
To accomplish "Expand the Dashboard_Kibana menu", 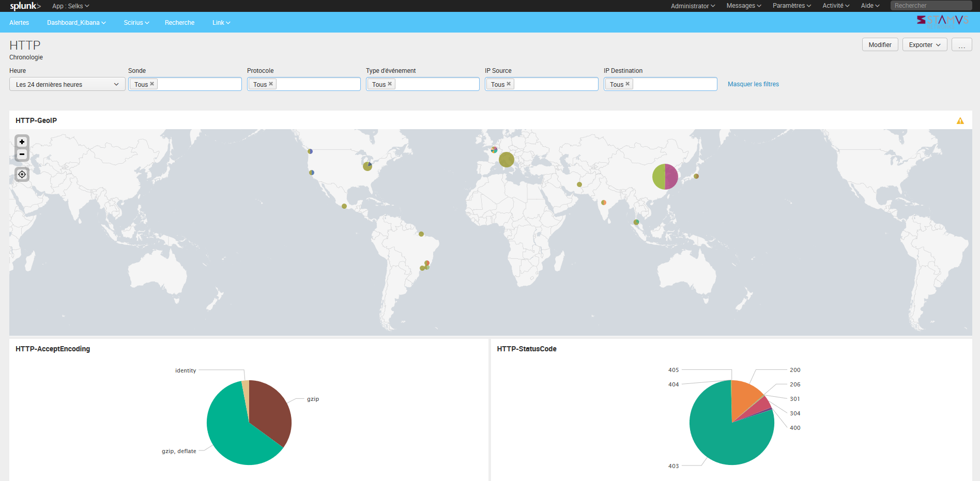I will [x=76, y=23].
